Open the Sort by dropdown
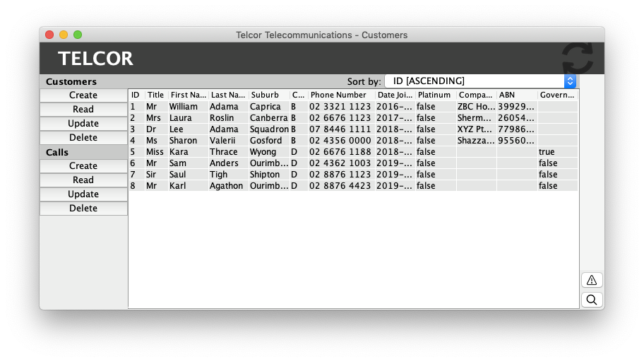The image size is (644, 362). coord(480,81)
